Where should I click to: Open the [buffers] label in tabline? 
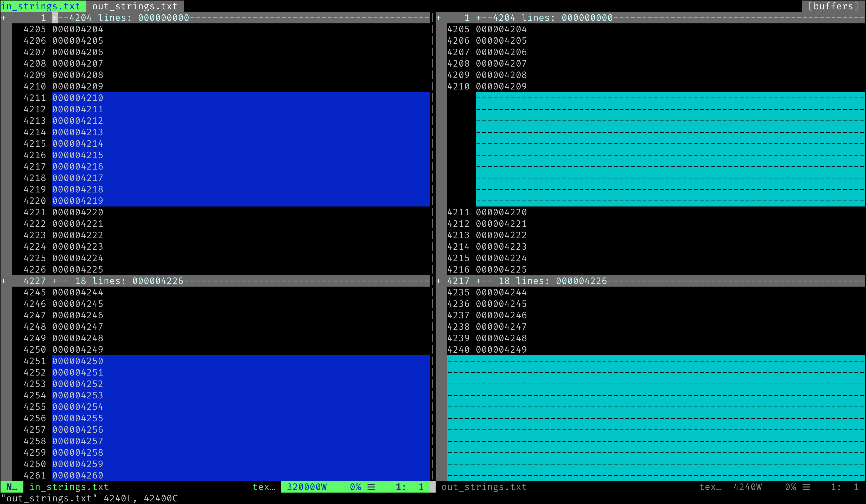point(833,6)
